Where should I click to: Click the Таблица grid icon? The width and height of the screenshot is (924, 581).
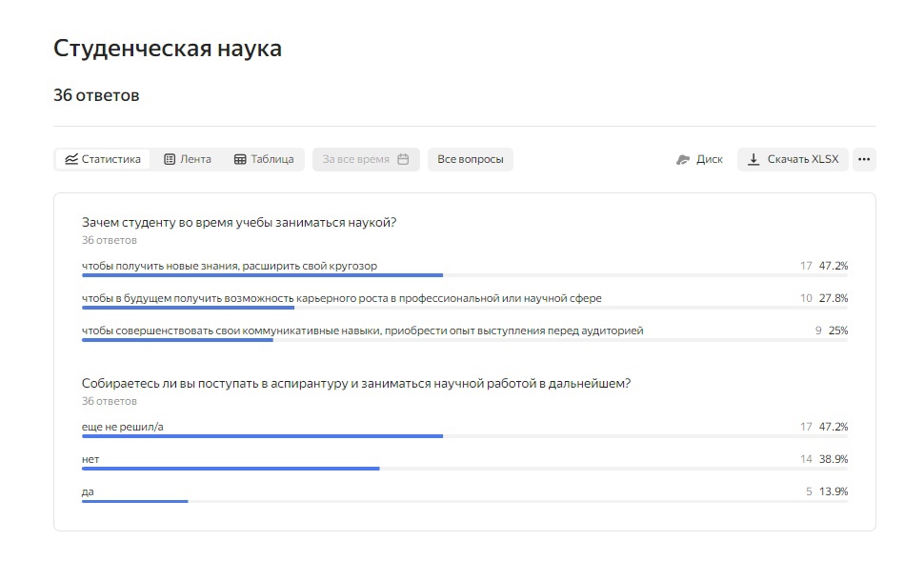click(240, 159)
